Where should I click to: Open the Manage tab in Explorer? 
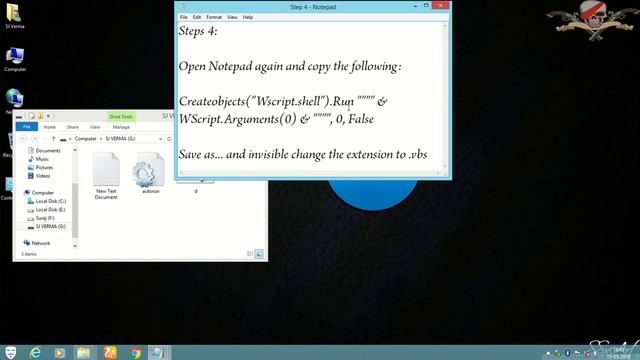[121, 127]
